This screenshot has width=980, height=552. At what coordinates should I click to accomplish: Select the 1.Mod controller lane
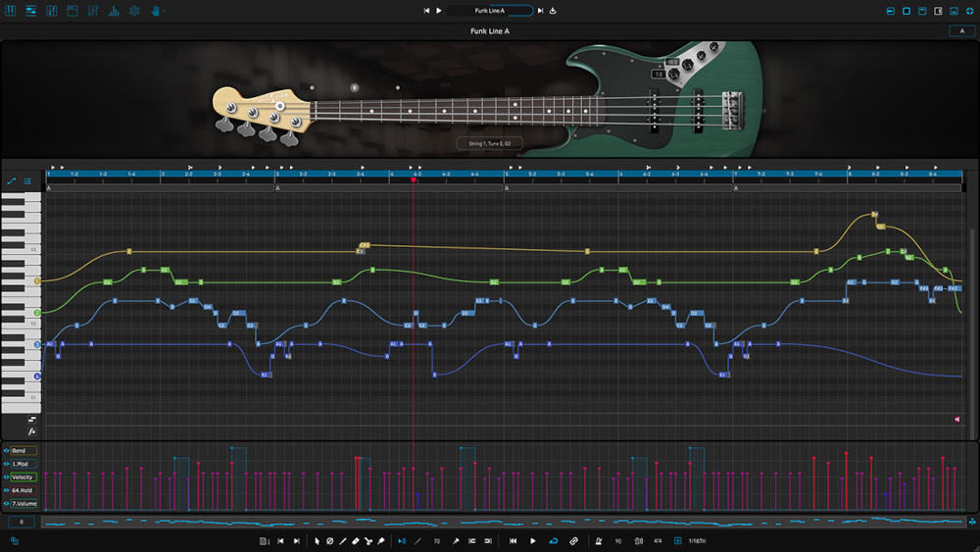point(24,464)
